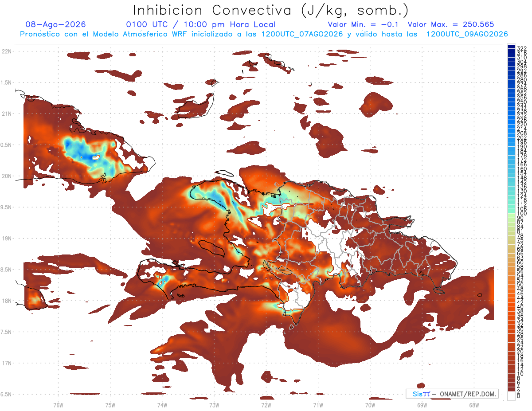This screenshot has height=411, width=532.
Task: Click the '8.5N' latitude label
Action: (7, 270)
